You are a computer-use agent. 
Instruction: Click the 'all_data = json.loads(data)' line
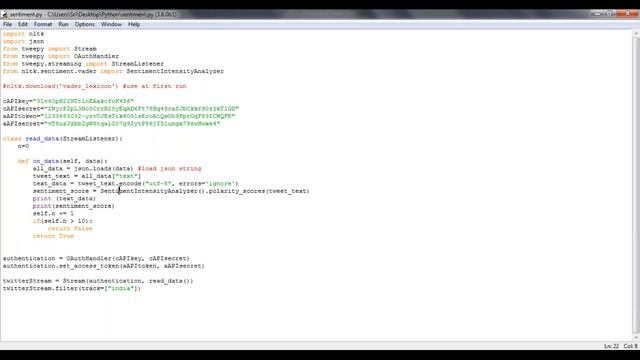click(x=117, y=169)
